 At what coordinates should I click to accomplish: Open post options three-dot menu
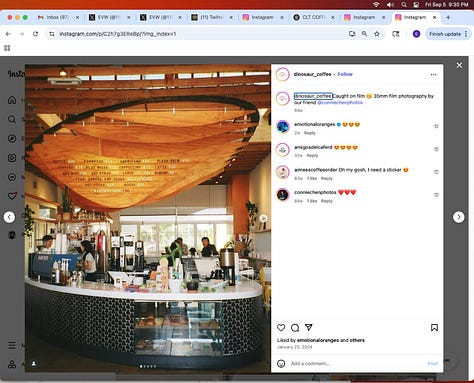point(433,75)
